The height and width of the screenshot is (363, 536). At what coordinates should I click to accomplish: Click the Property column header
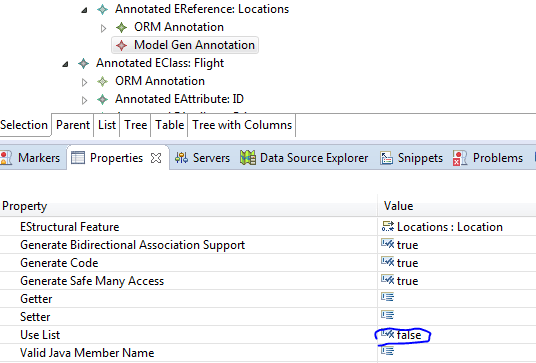[188, 206]
